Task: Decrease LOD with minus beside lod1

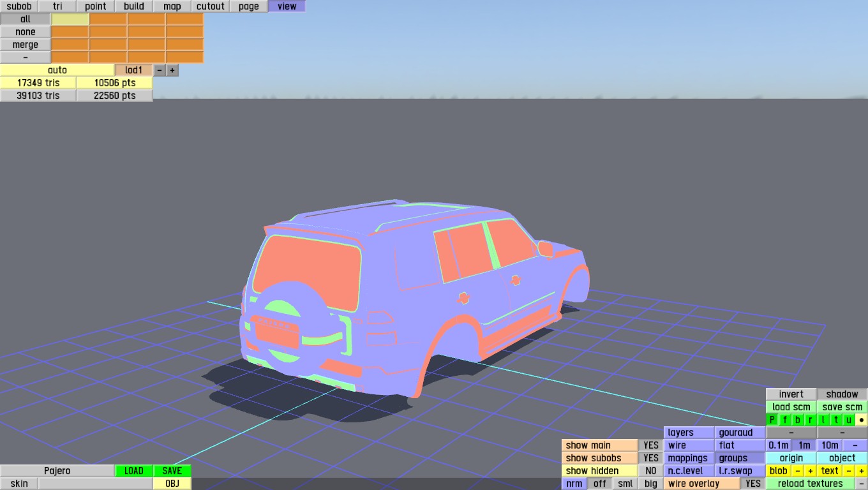Action: click(160, 70)
